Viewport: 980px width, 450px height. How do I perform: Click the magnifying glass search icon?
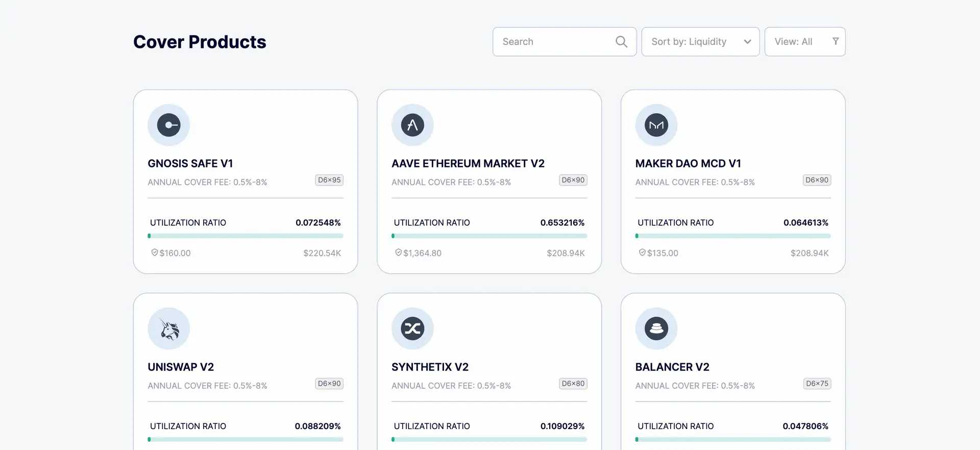(621, 42)
